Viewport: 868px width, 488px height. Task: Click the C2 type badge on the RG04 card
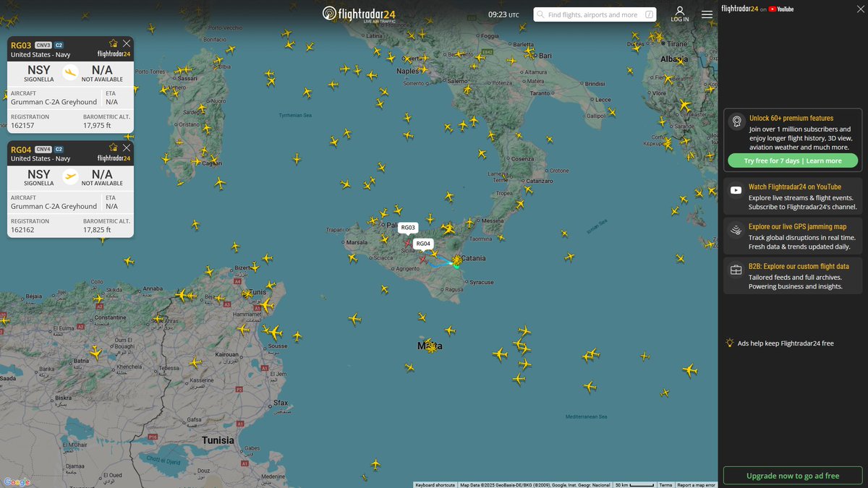click(59, 149)
